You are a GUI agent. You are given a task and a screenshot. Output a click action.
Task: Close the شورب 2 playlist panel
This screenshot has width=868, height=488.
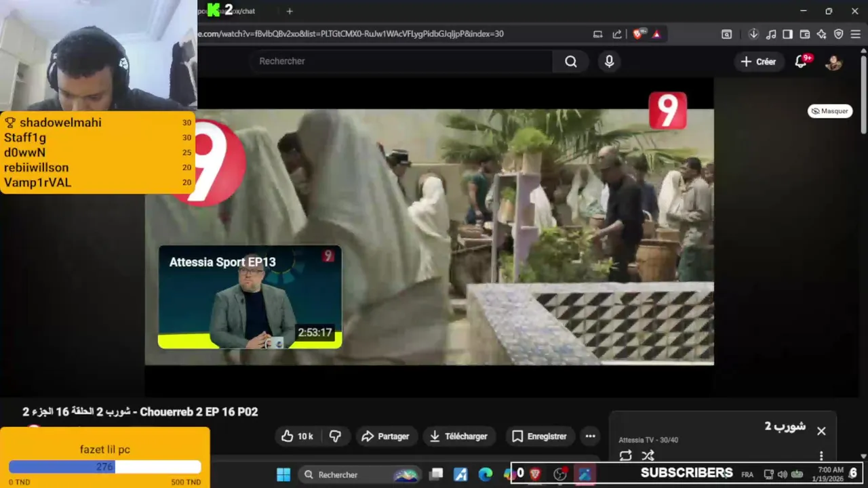pos(821,431)
